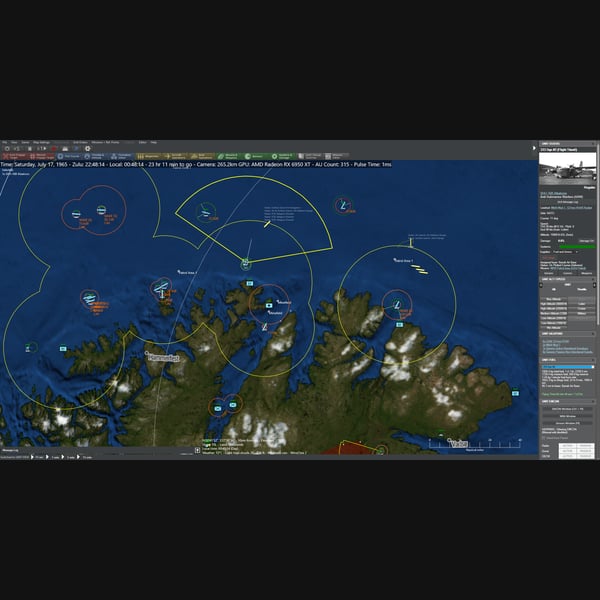
Task: Open Mounts and Weapons toolbar button
Action: click(x=229, y=156)
